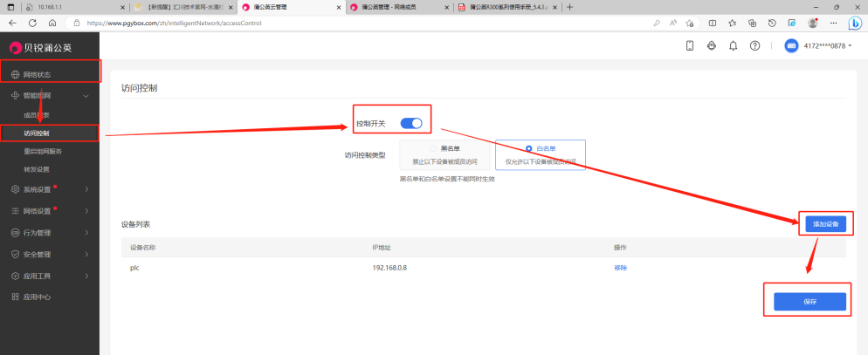Click the customer service headset icon

coord(712,46)
